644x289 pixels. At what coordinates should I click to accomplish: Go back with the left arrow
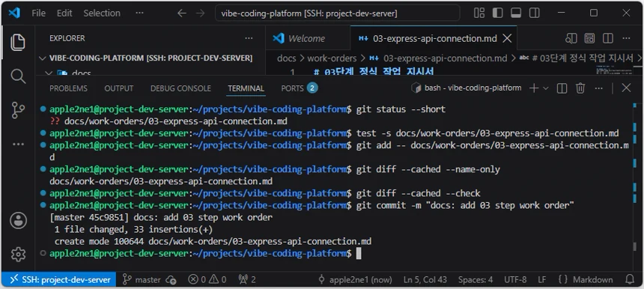pyautogui.click(x=181, y=13)
